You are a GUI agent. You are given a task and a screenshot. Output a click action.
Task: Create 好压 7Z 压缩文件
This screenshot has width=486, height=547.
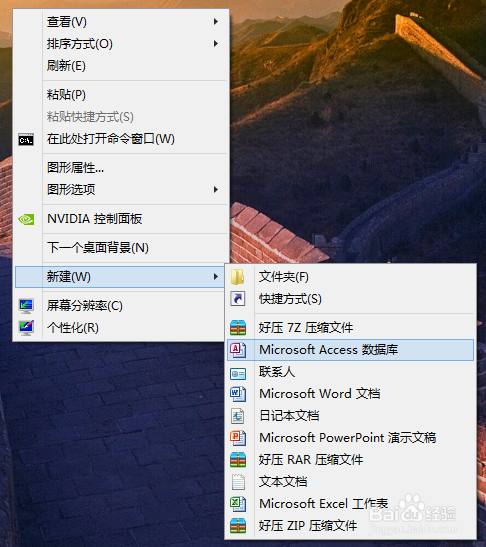point(350,328)
